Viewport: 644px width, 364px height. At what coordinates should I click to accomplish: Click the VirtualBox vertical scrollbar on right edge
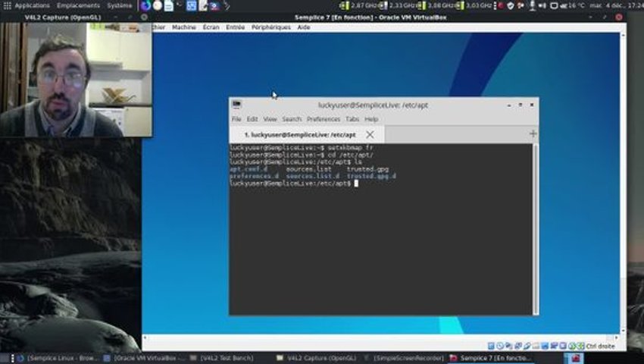coord(623,182)
